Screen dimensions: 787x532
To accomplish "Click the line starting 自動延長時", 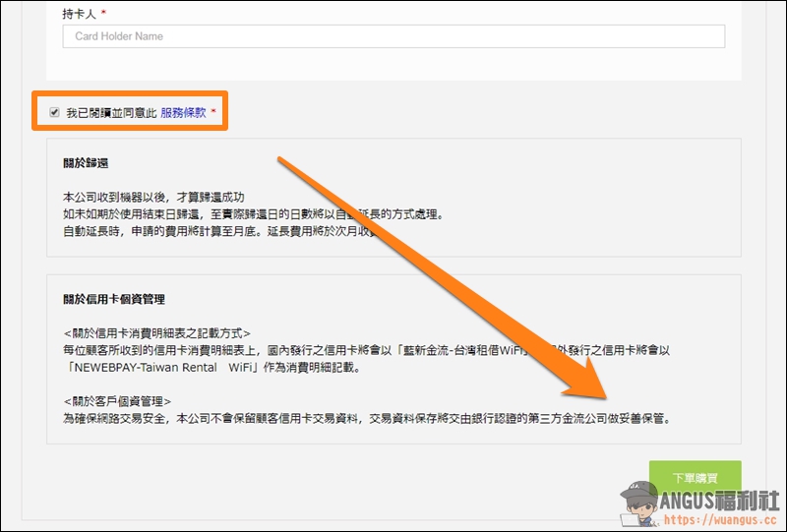I will (x=220, y=231).
